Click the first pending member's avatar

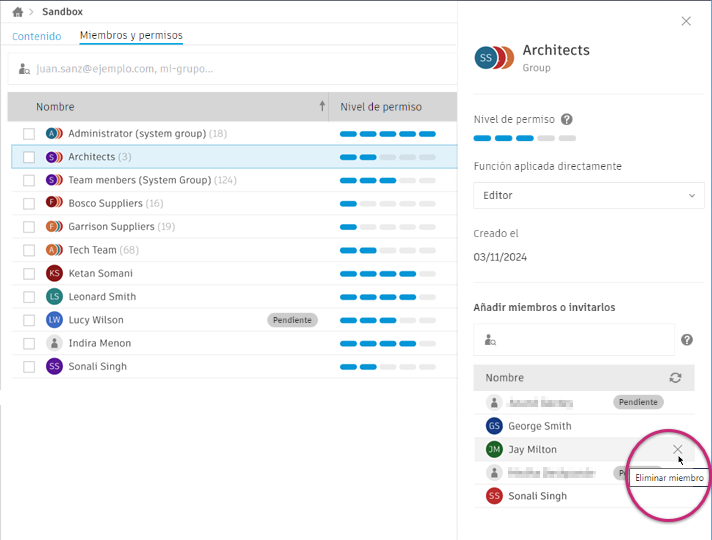click(x=494, y=402)
